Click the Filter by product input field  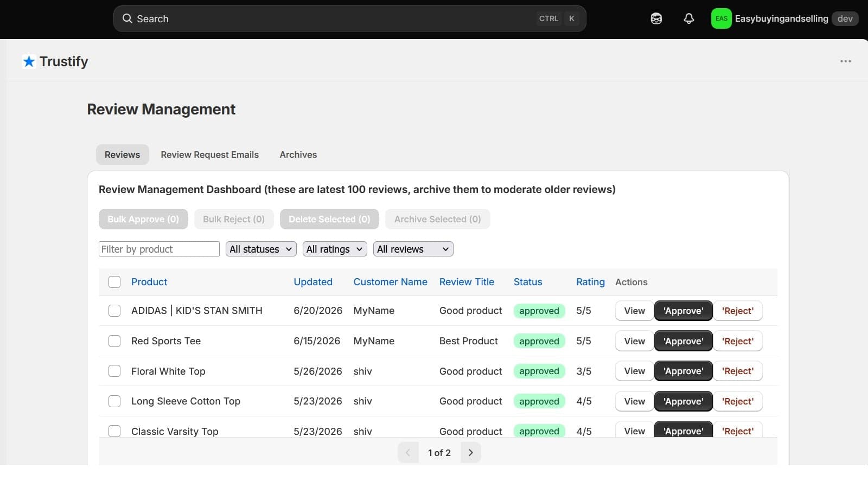(x=159, y=249)
